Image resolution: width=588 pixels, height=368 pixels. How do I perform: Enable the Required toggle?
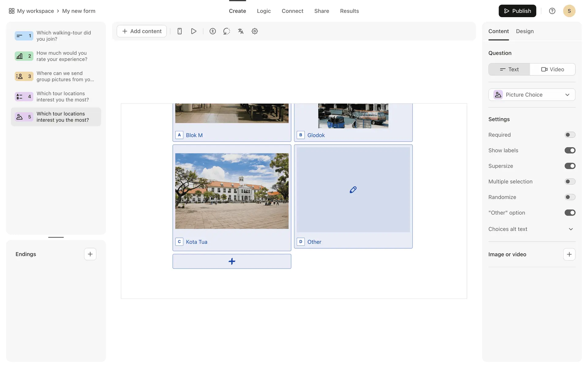click(x=570, y=135)
